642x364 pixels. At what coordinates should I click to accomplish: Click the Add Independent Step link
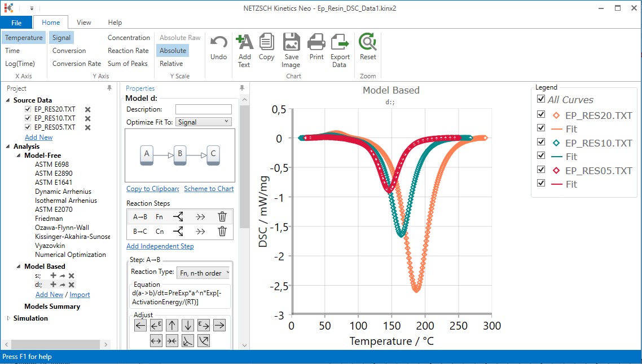pos(160,246)
